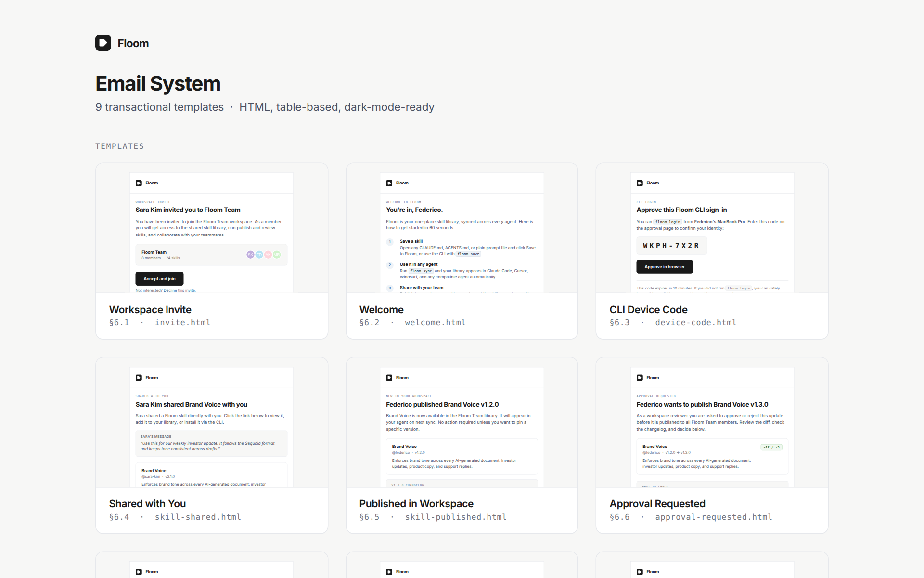This screenshot has height=578, width=924.
Task: Open the CLI Device Code card title
Action: 648,310
